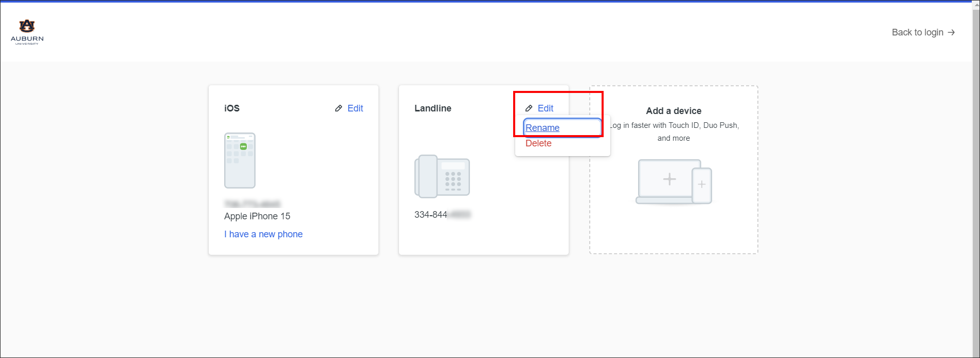
Task: Click the pencil icon on the iOS card
Action: 338,108
